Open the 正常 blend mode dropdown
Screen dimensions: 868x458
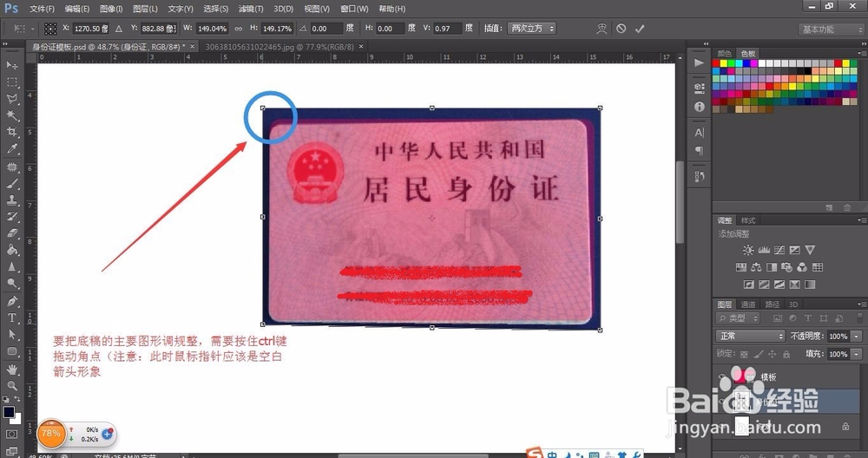[x=751, y=336]
